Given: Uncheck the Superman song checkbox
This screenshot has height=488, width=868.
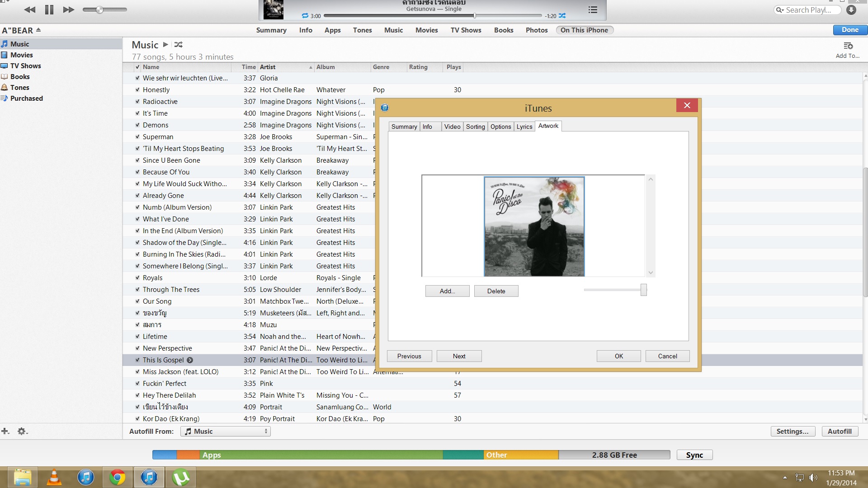Looking at the screenshot, I should (x=137, y=137).
